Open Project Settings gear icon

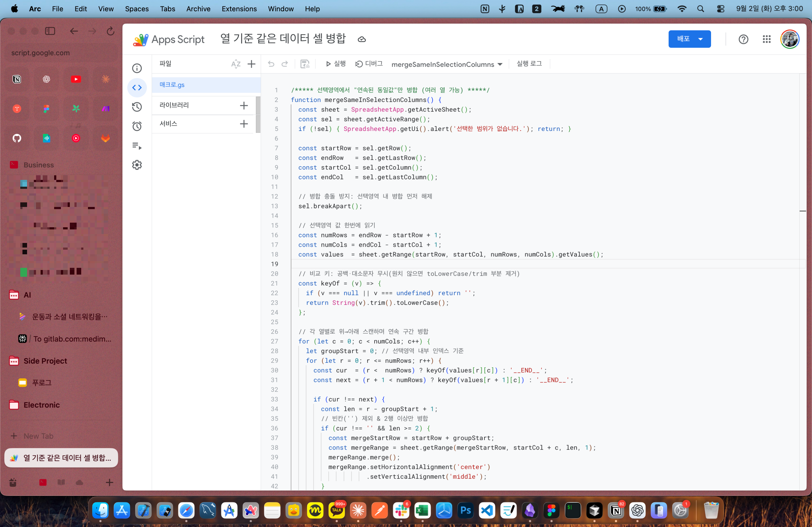coord(137,165)
